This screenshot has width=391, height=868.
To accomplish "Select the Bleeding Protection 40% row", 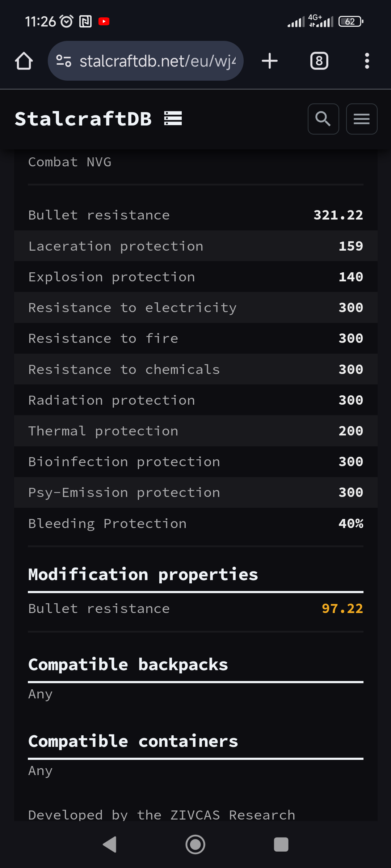I will tap(195, 524).
